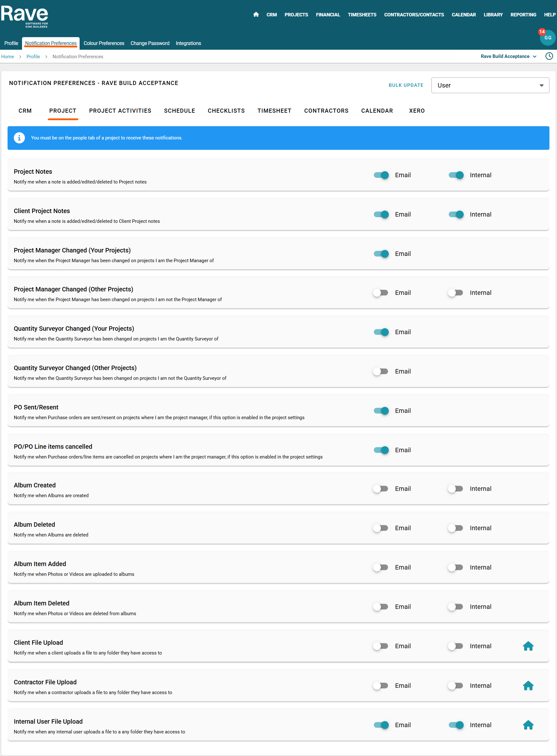Click house icon on Internal User File Upload row

click(x=528, y=725)
